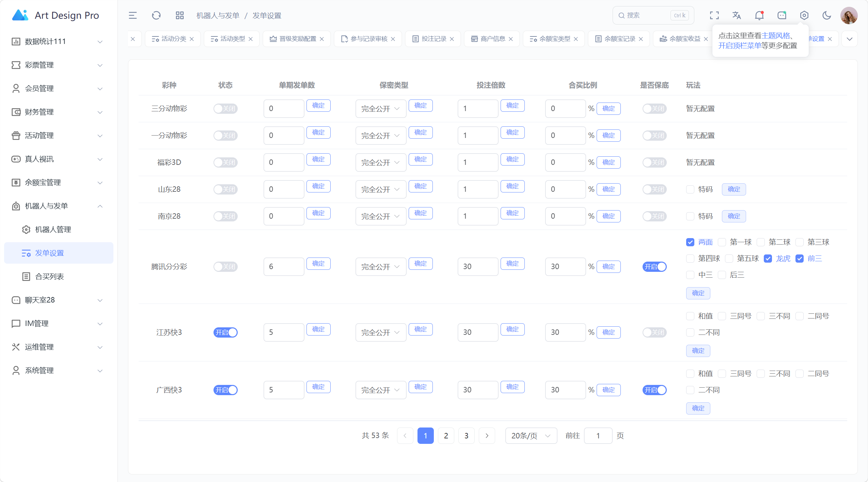Viewport: 868px width, 482px height.
Task: Uncheck the 龙虎 checkbox
Action: coord(768,259)
